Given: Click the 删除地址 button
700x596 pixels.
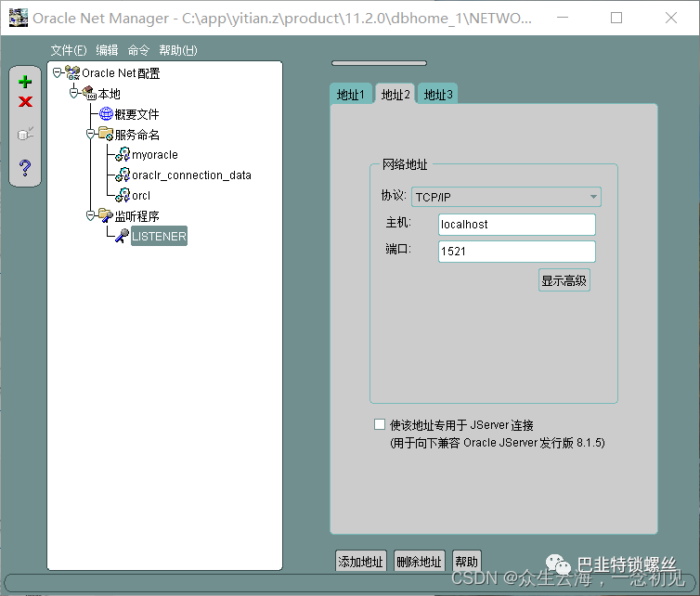Looking at the screenshot, I should (420, 561).
